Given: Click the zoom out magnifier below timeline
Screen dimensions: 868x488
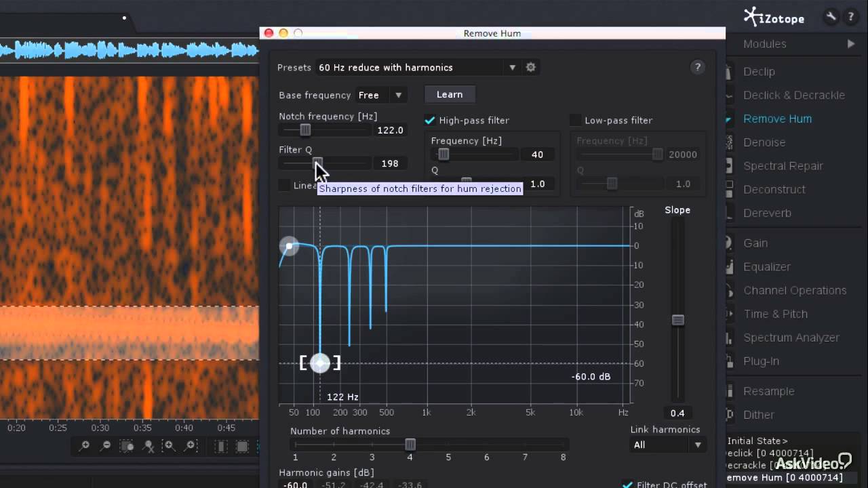Looking at the screenshot, I should 106,446.
